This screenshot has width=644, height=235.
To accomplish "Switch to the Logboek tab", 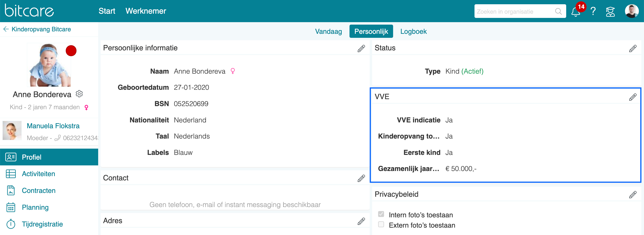I will click(413, 32).
